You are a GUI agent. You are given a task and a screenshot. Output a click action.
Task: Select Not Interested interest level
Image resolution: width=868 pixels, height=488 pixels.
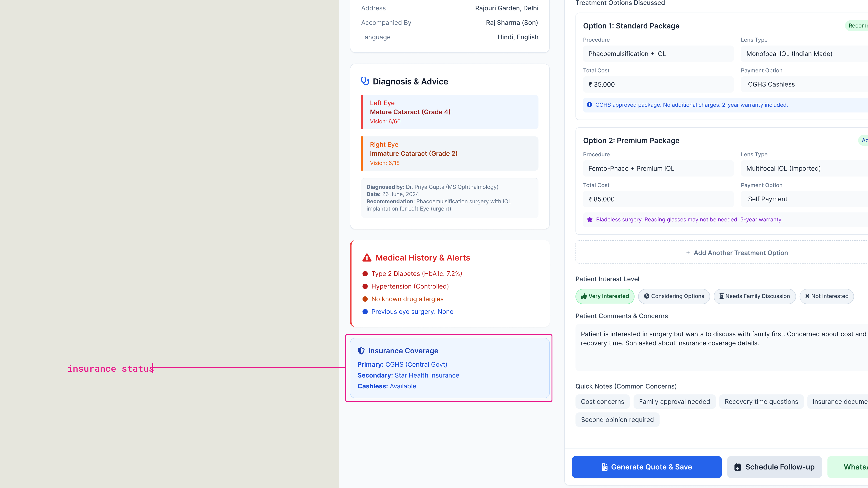pos(827,296)
